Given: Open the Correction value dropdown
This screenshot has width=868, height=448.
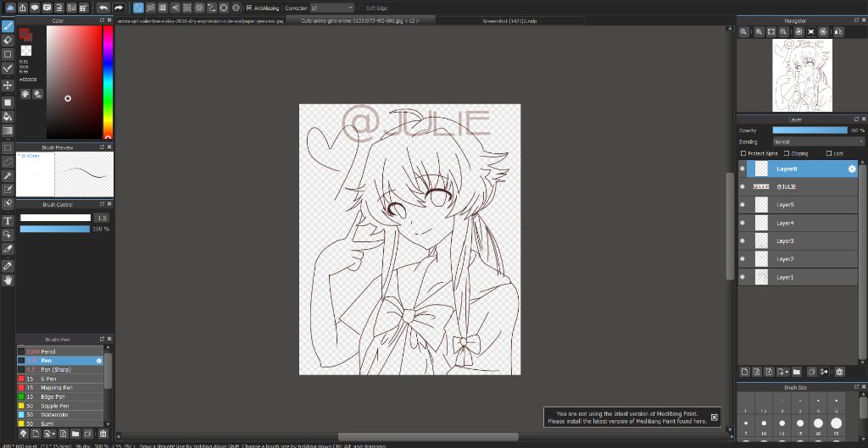Looking at the screenshot, I should [x=331, y=8].
